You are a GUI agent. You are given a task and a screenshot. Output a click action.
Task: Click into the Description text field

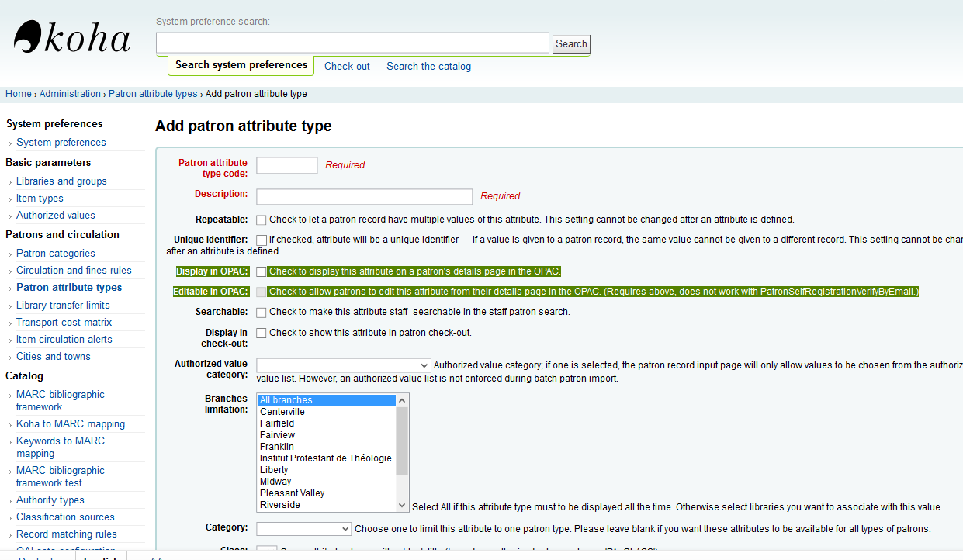click(x=364, y=196)
